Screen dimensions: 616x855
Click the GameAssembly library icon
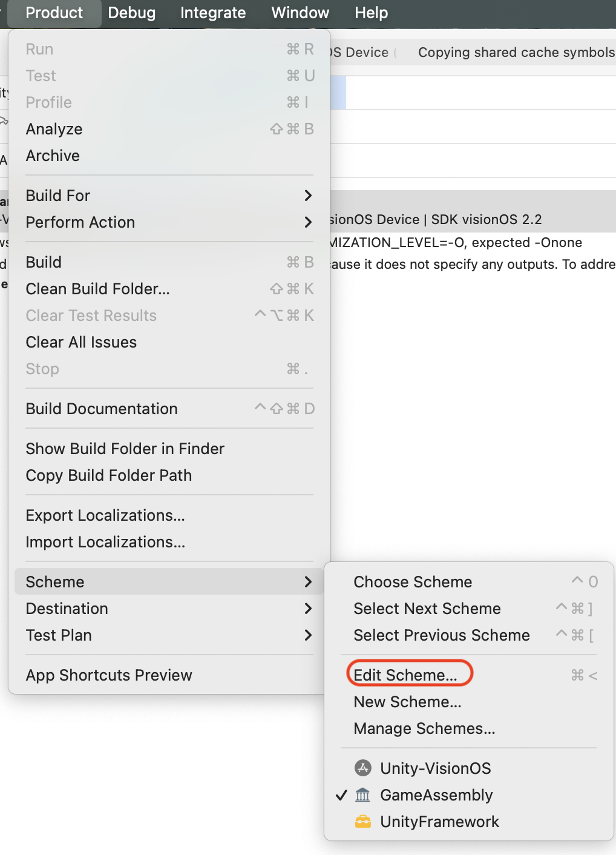coord(362,794)
